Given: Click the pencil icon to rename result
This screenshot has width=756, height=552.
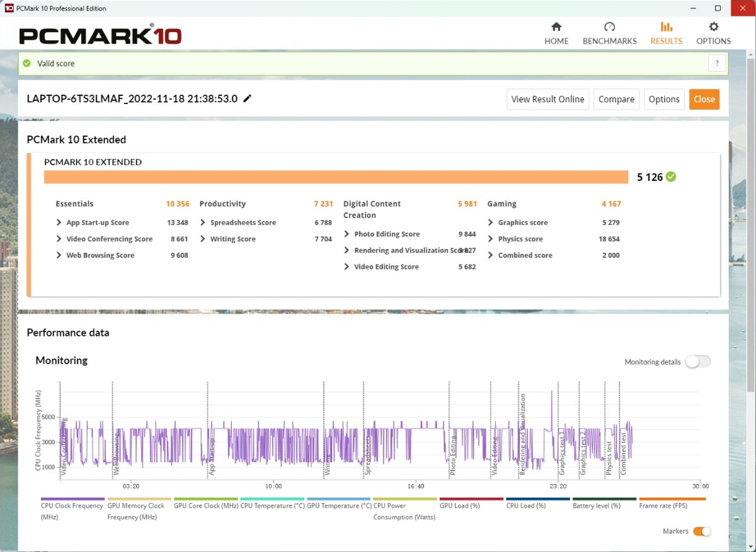Looking at the screenshot, I should click(248, 98).
